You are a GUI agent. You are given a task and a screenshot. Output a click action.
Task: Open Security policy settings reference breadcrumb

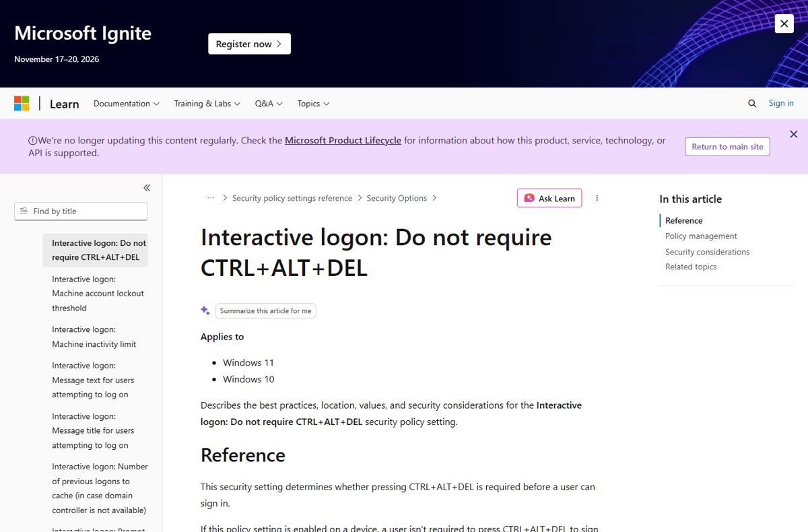[x=292, y=198]
